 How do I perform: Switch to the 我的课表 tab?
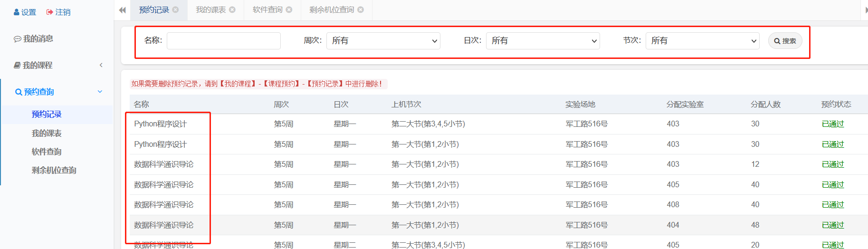coord(210,10)
